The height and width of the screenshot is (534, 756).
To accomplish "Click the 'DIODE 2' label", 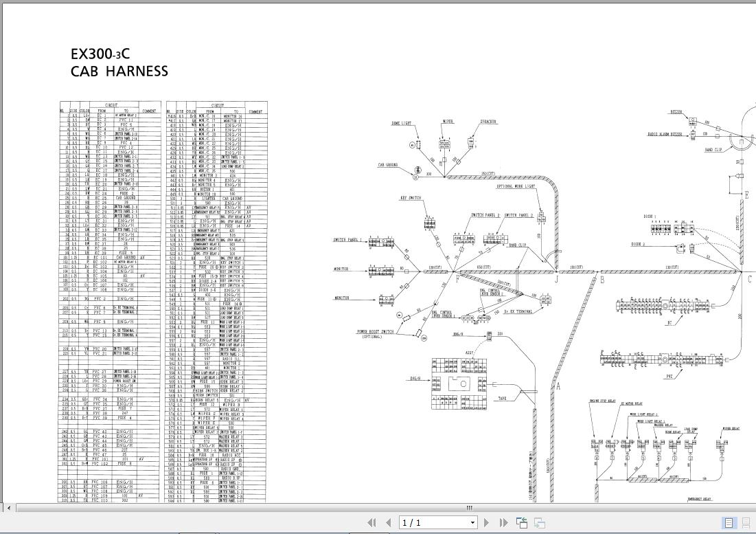I will click(638, 245).
